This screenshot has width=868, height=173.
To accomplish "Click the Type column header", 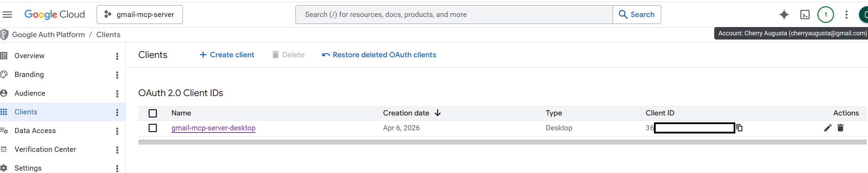I will [x=554, y=113].
